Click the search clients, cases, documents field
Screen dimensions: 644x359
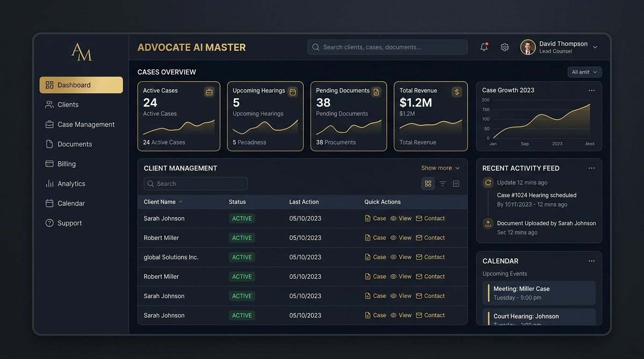pyautogui.click(x=388, y=47)
